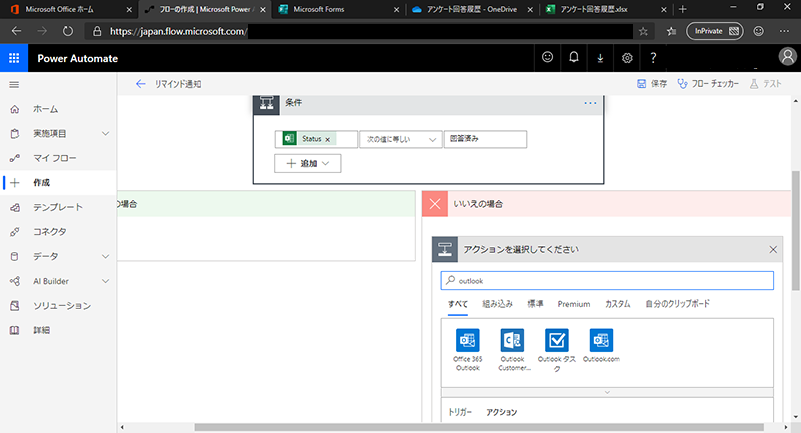Open the browser three-dot settings menu
The width and height of the screenshot is (801, 433).
pos(784,31)
